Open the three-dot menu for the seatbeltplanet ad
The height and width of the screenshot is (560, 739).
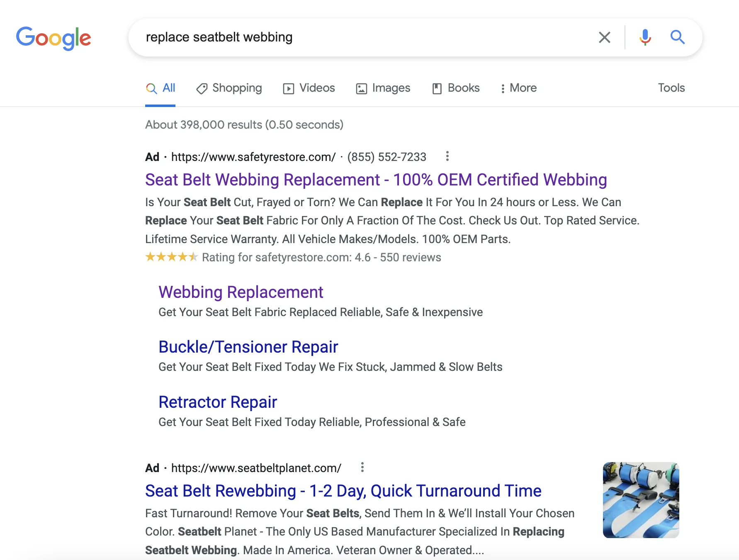point(362,467)
